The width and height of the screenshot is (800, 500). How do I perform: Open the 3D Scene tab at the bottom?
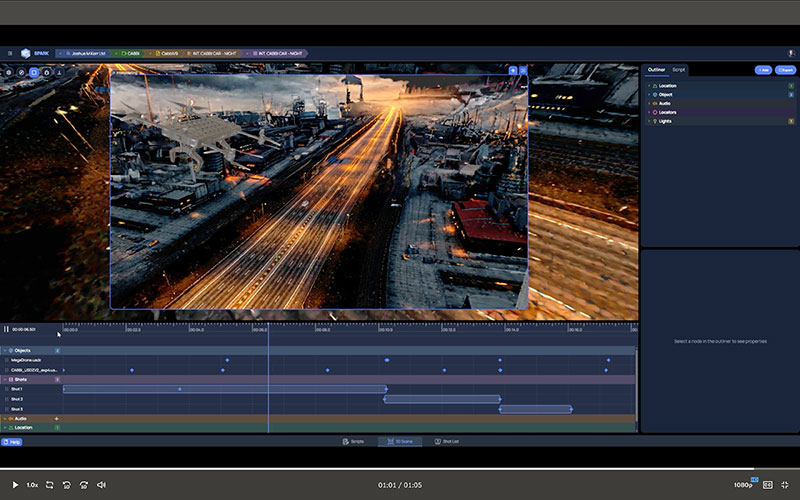(x=400, y=441)
